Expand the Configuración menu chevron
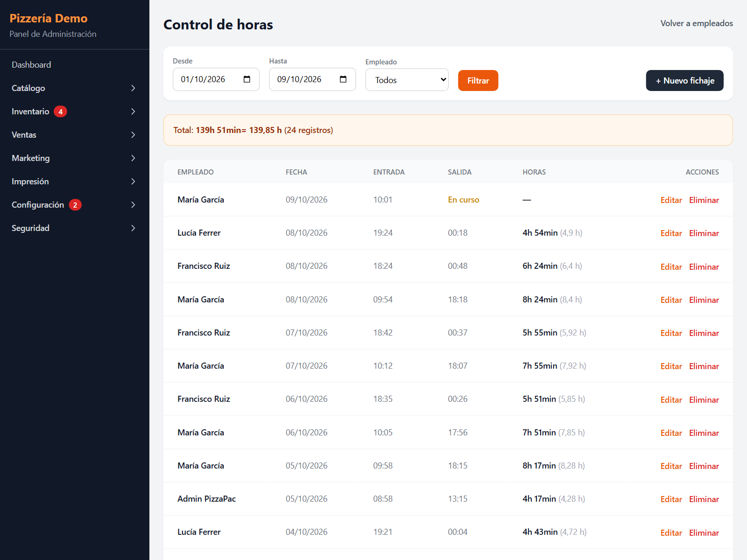 [133, 205]
